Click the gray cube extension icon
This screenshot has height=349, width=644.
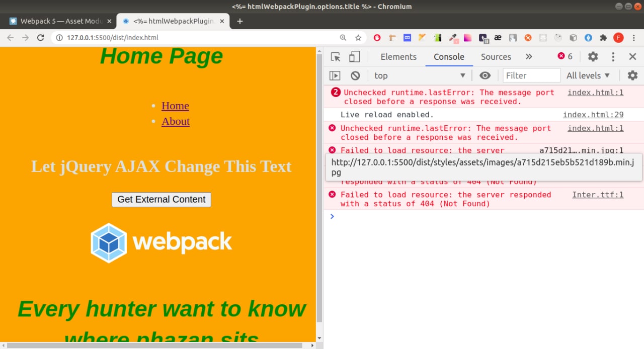(573, 38)
